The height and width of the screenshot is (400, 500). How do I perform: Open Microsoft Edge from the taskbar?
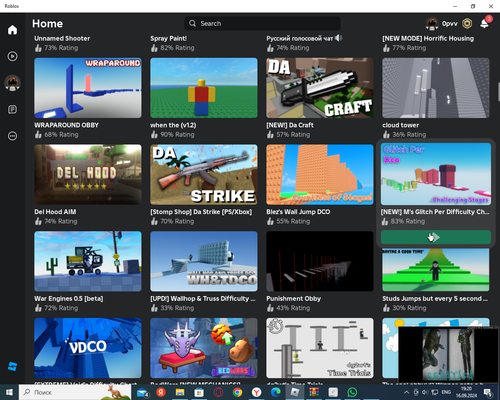pos(275,392)
